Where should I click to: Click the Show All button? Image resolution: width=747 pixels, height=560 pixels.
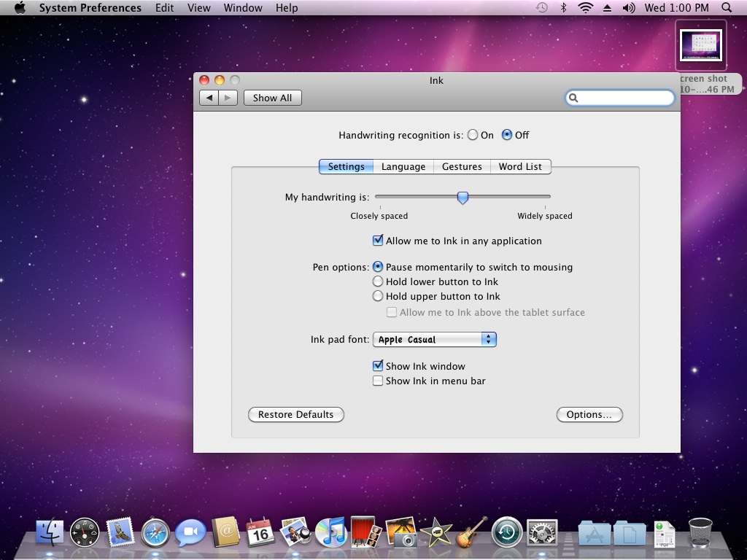[273, 98]
